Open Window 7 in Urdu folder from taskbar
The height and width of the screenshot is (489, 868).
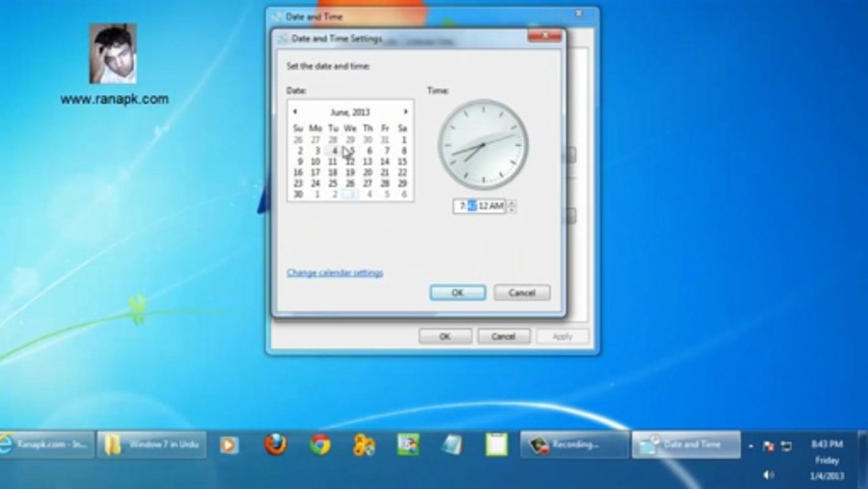(x=151, y=444)
